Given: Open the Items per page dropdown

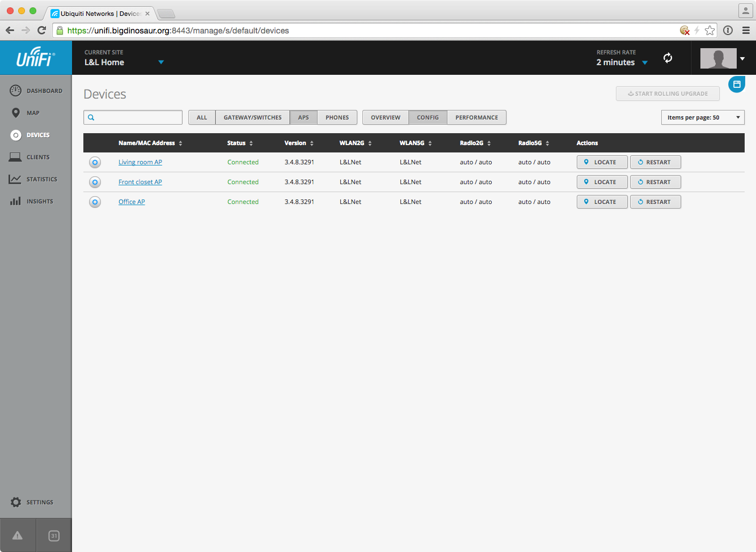Looking at the screenshot, I should [x=703, y=117].
